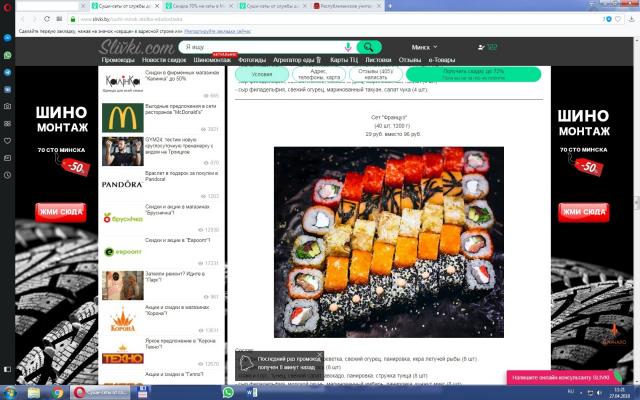The width and height of the screenshot is (640, 400).
Task: Click the McDonald's logo thumbnail
Action: (121, 117)
